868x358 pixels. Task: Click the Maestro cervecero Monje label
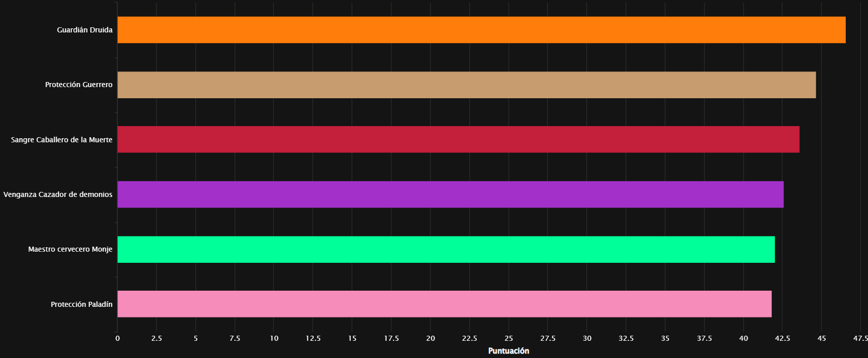[70, 249]
